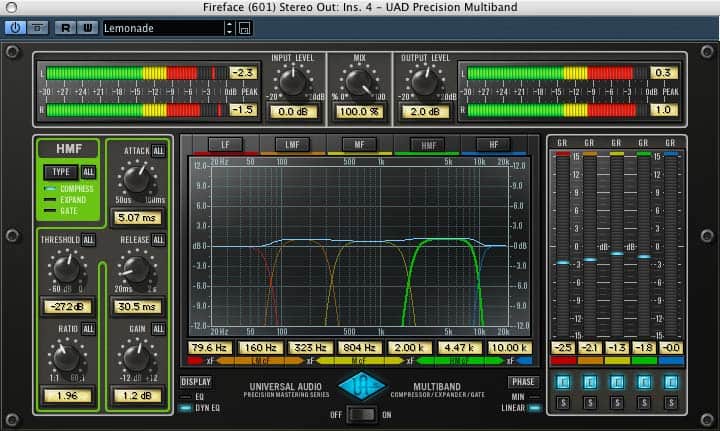Select EXPAND band type

click(x=65, y=200)
